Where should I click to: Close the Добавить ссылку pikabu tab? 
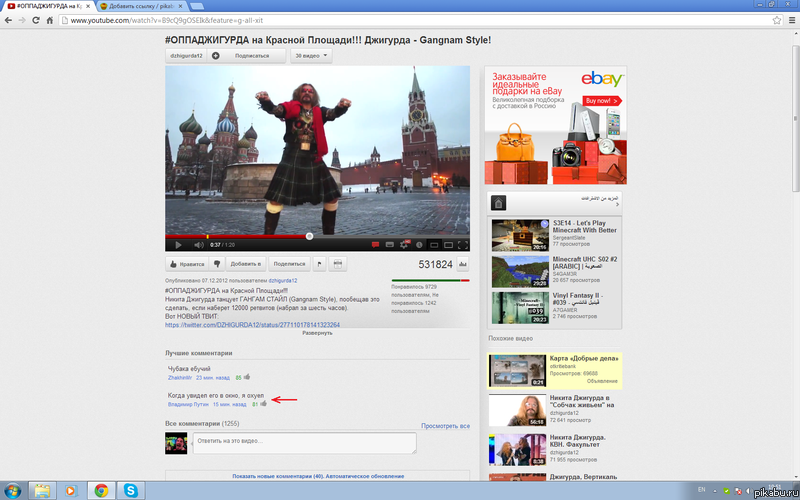181,6
